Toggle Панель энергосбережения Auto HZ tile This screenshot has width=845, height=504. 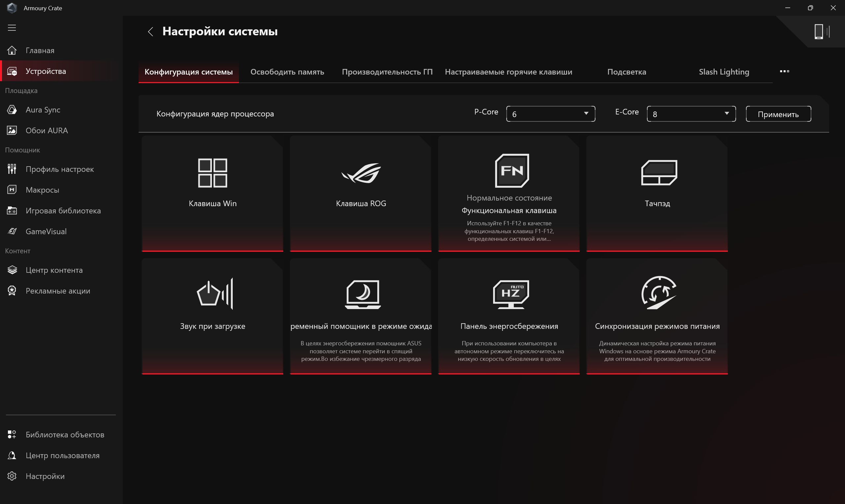(x=509, y=316)
